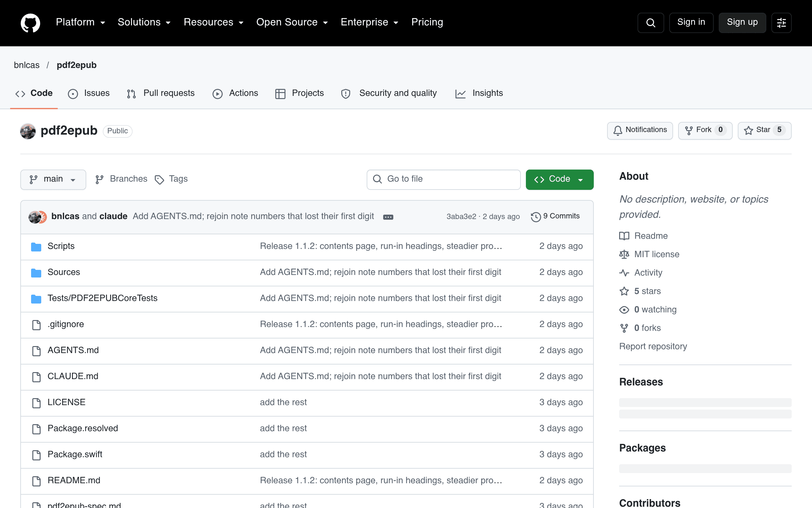
Task: Click the Go to file search field
Action: coord(443,179)
